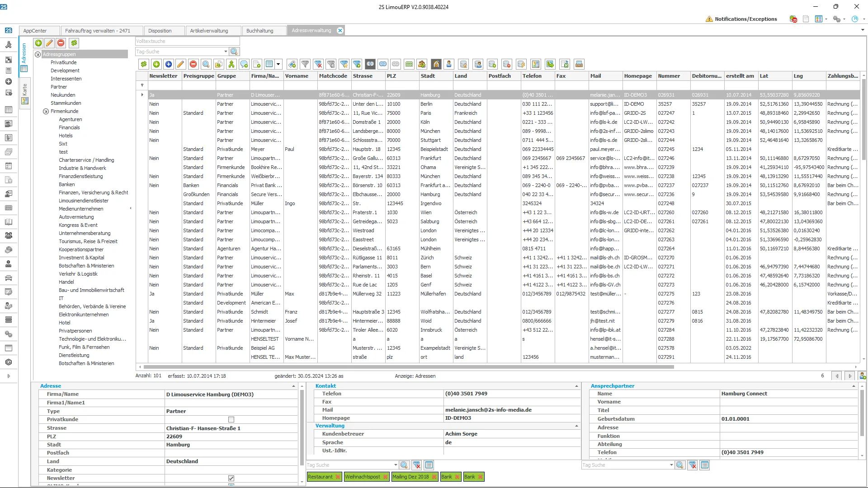Viewport: 868px width, 488px height.
Task: Switch to Buchhaltung tab
Action: (264, 31)
